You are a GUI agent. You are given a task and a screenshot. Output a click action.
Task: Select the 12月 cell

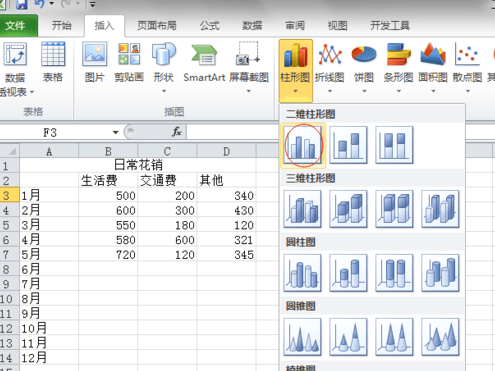point(49,358)
